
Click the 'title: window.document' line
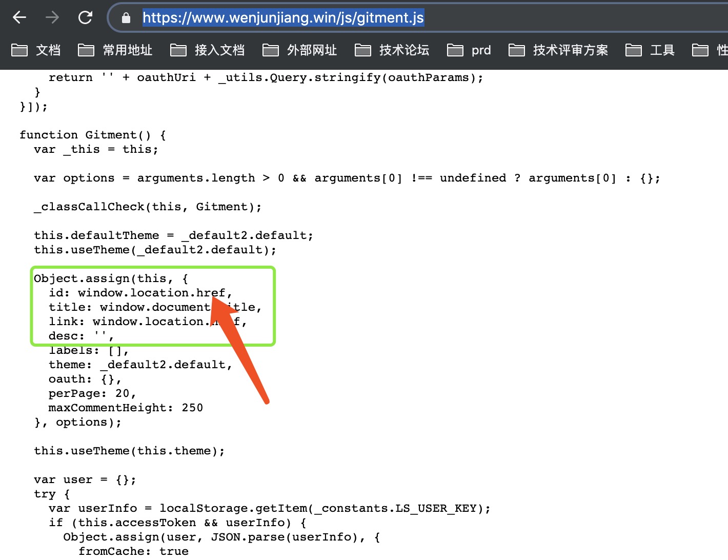tap(155, 307)
